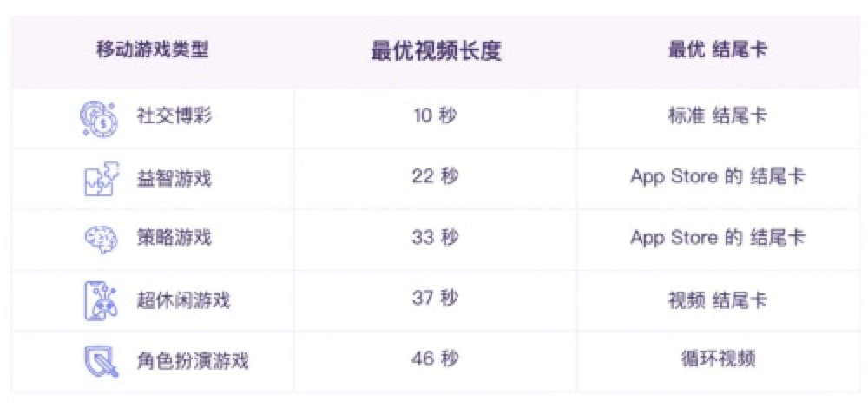The width and height of the screenshot is (868, 415).
Task: Select the 10 秒 cell
Action: point(435,117)
